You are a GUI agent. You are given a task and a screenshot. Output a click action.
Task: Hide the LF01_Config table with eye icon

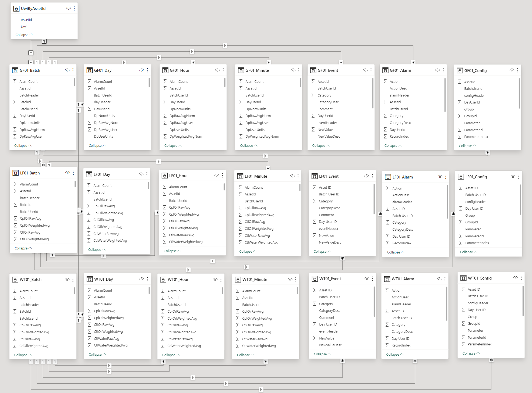click(513, 177)
